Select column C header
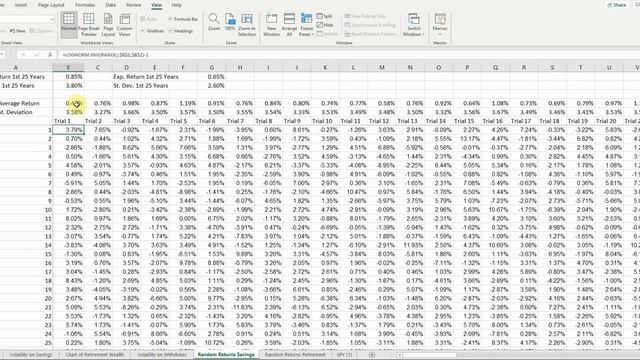 coord(98,67)
